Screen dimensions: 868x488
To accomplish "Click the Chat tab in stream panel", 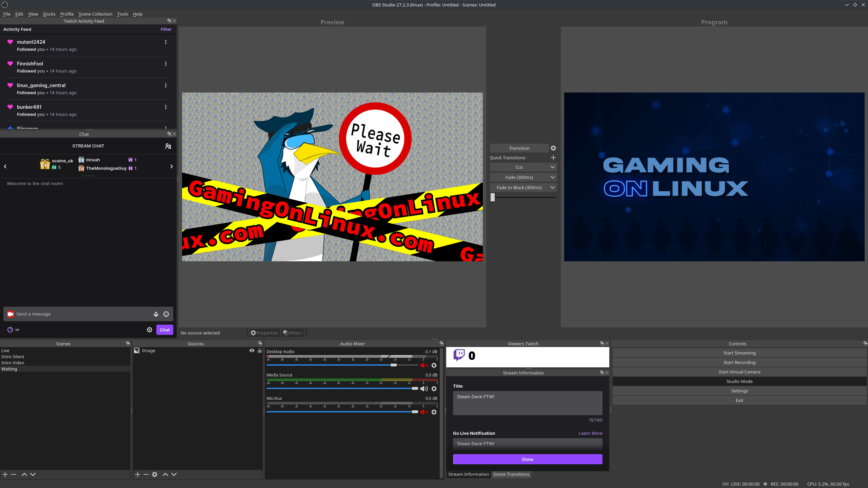I will point(83,134).
